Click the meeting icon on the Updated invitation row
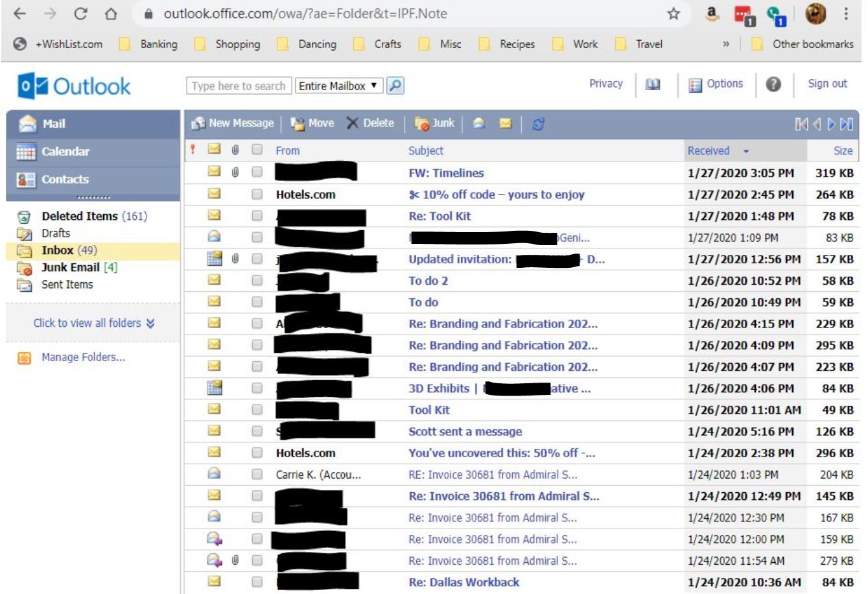 [214, 258]
